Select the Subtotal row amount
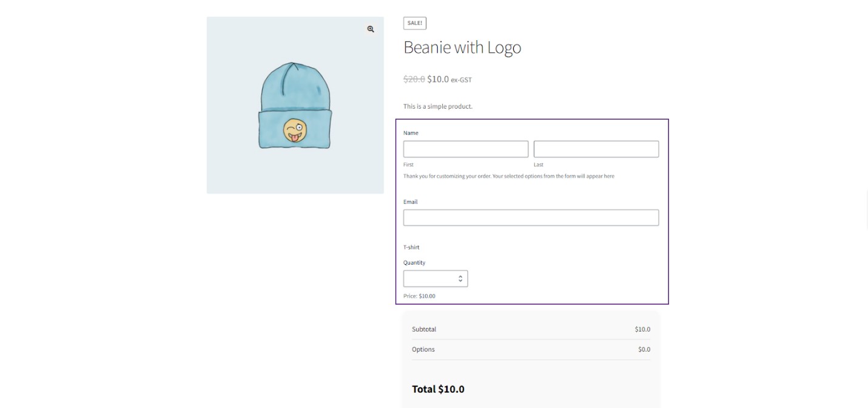This screenshot has height=408, width=868. click(x=642, y=329)
